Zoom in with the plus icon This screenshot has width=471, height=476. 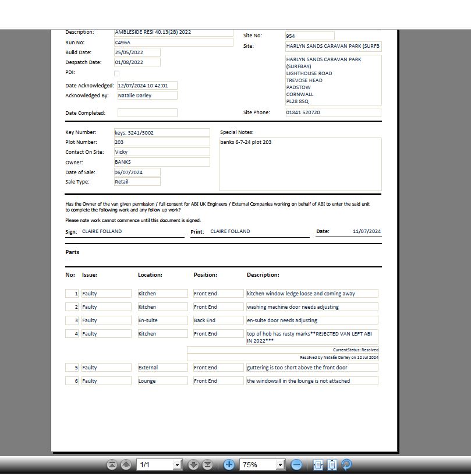[229, 465]
